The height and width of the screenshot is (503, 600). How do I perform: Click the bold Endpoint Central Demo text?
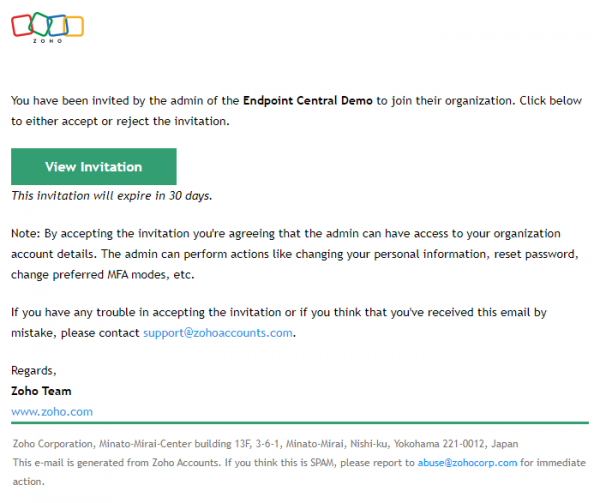[307, 101]
